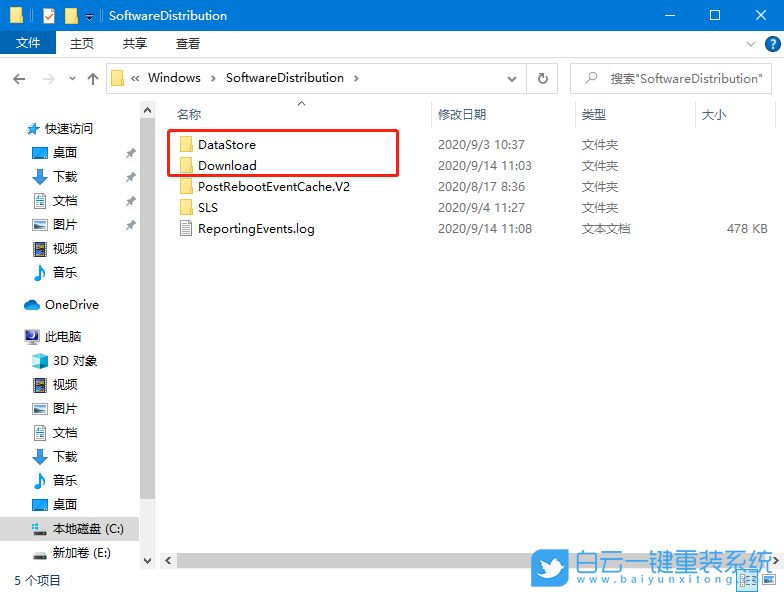
Task: Sort by the 大小 column header
Action: coord(714,114)
